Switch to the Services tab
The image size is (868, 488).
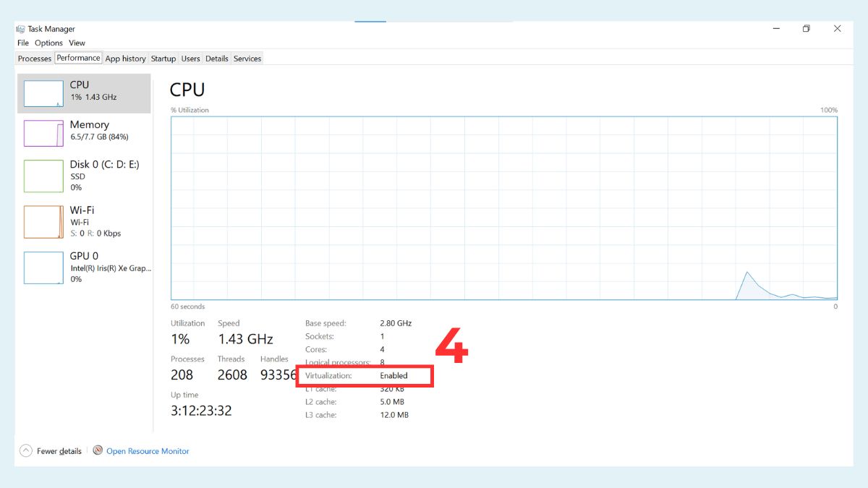click(247, 59)
